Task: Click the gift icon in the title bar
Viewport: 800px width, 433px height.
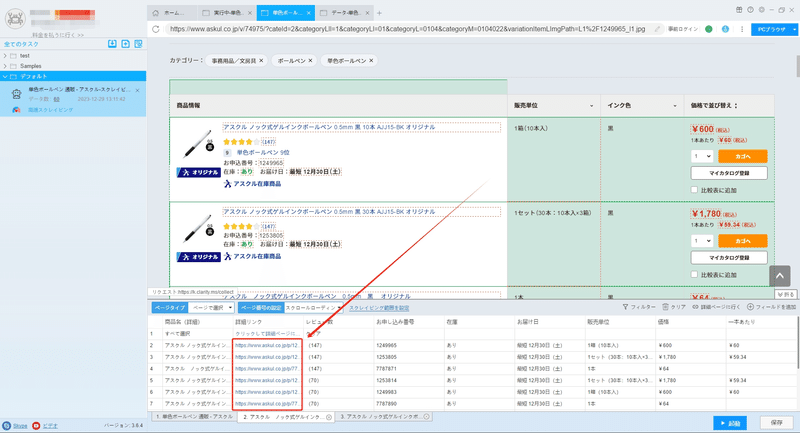Action: click(739, 10)
